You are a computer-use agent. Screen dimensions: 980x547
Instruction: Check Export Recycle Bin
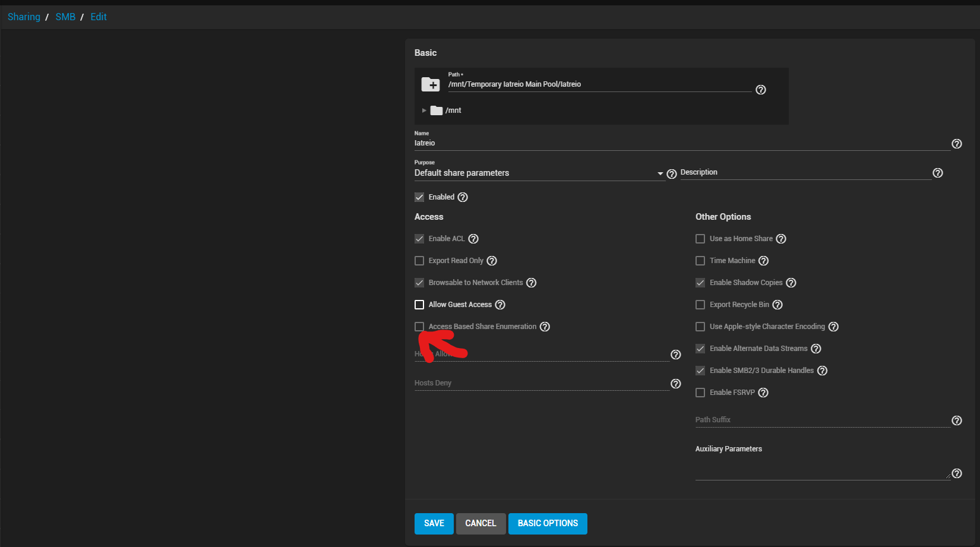tap(700, 305)
